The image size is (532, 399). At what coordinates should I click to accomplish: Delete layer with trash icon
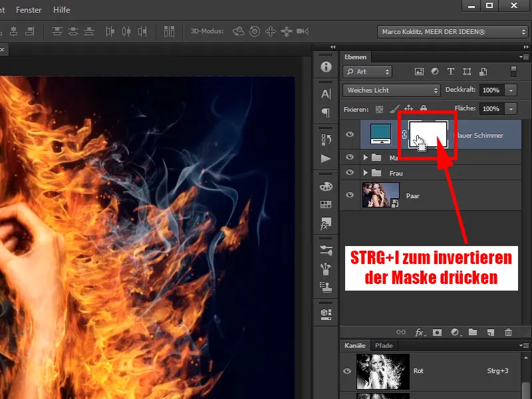click(x=508, y=332)
